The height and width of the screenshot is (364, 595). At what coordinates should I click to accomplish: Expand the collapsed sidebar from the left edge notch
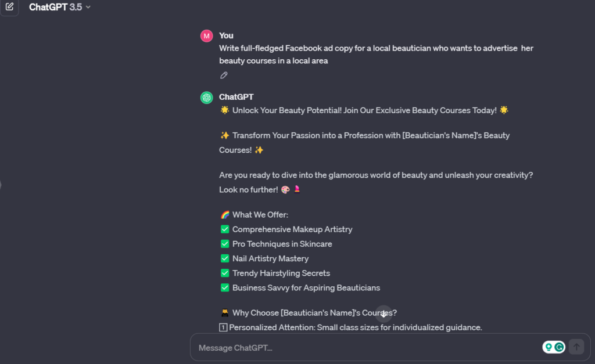[x=2, y=185]
